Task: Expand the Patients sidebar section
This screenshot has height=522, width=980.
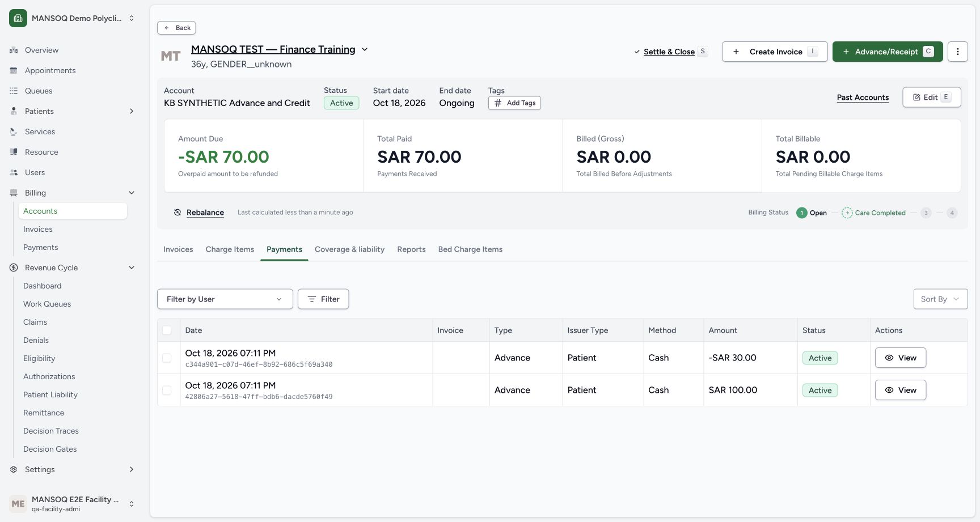Action: (132, 111)
